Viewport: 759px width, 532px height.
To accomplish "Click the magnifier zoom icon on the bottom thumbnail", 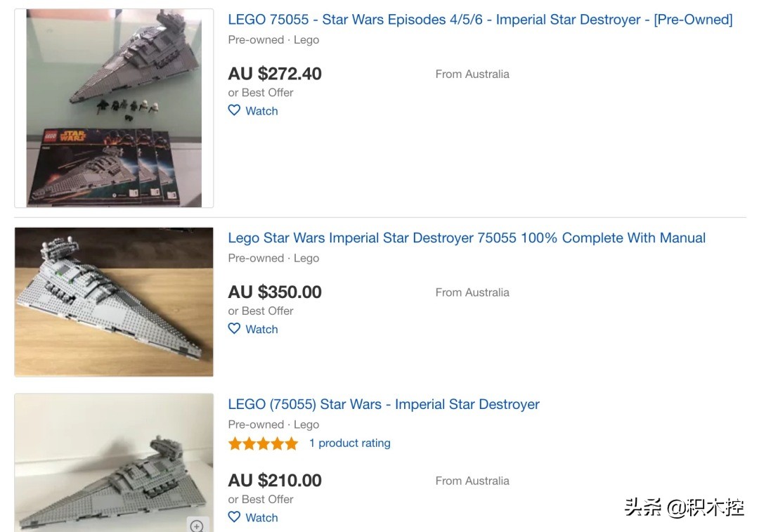I will pos(197,525).
